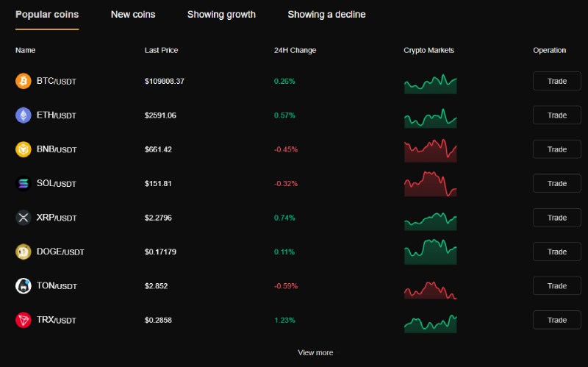
Task: Click the Ethereum coin icon
Action: coord(24,115)
